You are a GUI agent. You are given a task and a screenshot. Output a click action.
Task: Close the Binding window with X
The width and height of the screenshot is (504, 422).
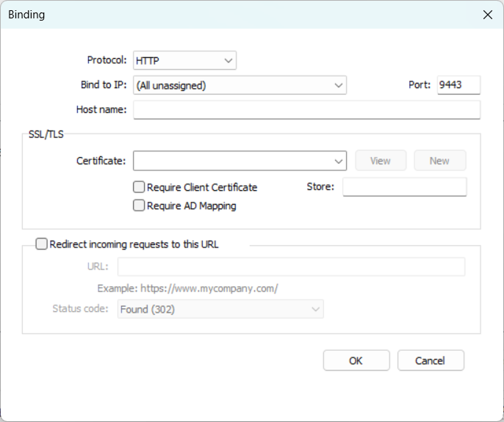(x=487, y=15)
